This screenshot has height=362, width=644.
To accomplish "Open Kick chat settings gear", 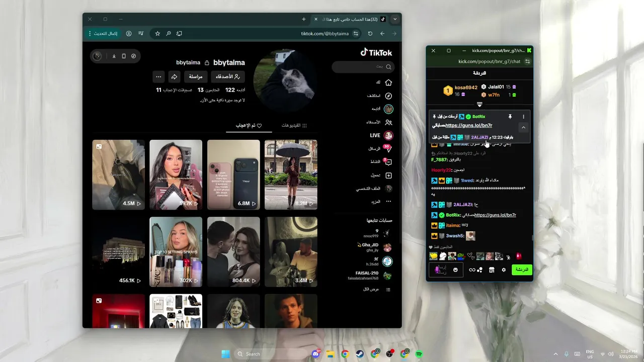I will [504, 270].
